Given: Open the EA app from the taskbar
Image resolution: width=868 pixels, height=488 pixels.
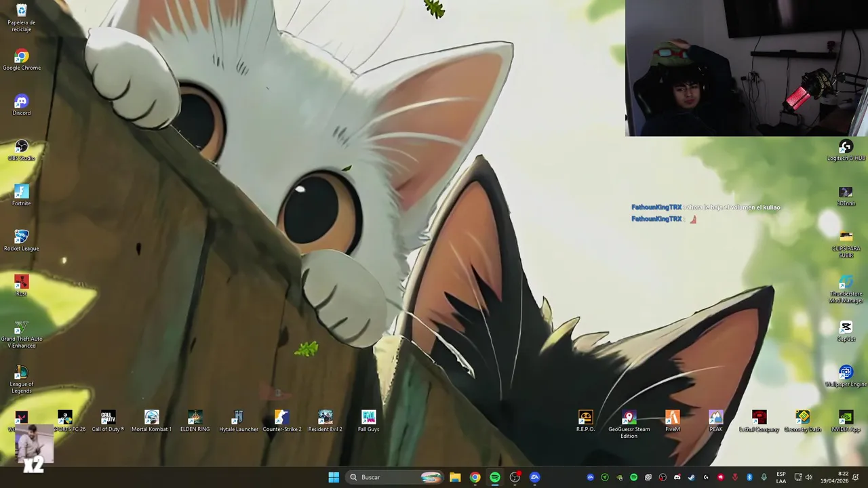Looking at the screenshot, I should coord(535,477).
